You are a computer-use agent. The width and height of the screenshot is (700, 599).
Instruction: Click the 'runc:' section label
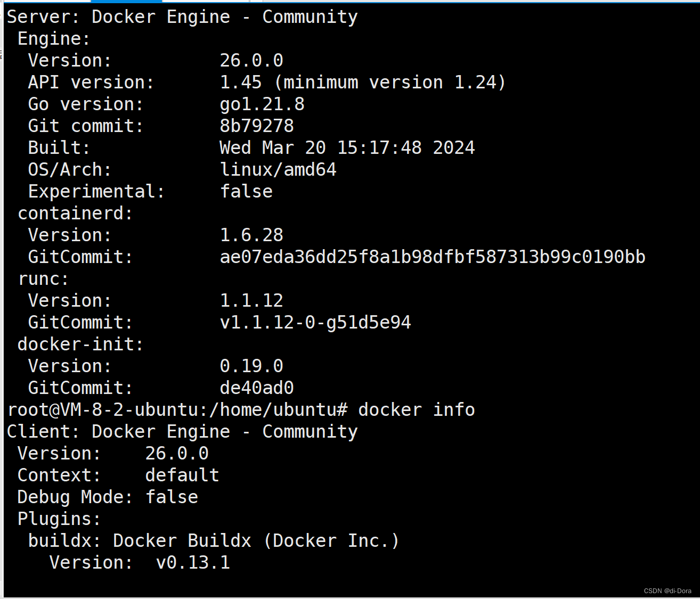pos(43,279)
